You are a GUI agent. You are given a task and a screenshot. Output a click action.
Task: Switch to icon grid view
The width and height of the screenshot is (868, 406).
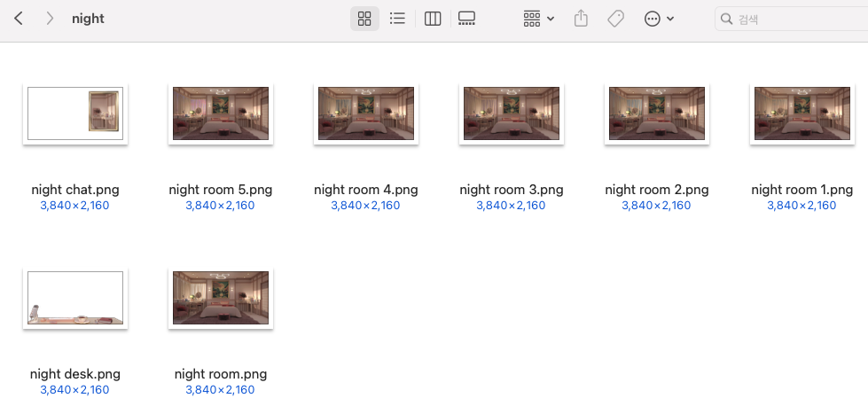point(364,19)
